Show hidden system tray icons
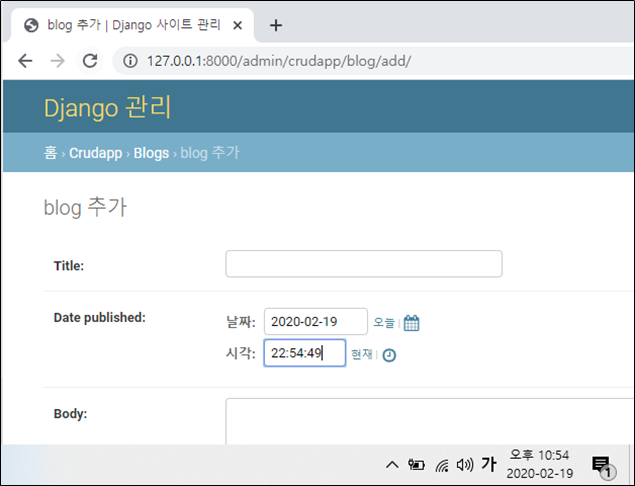Viewport: 635px width, 486px height. (x=392, y=465)
